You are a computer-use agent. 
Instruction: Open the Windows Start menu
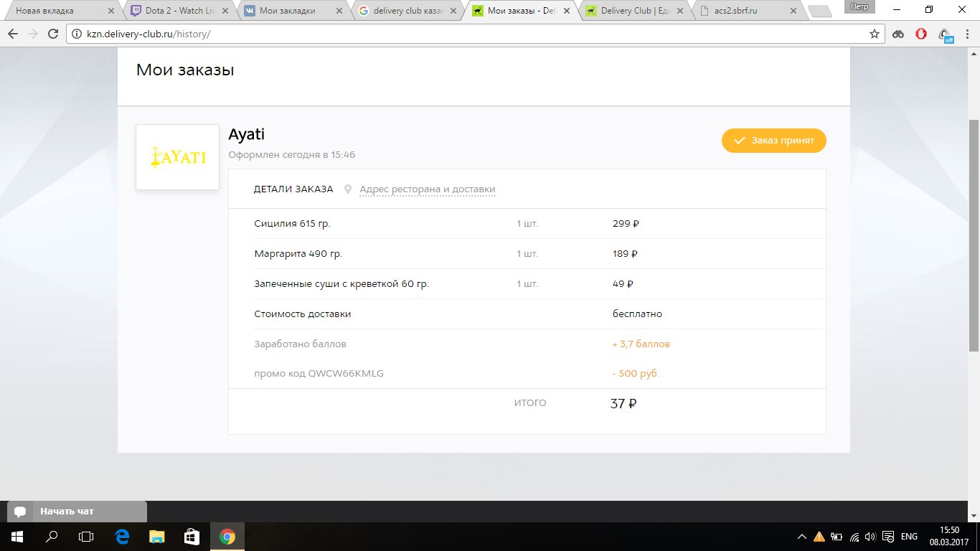[17, 537]
